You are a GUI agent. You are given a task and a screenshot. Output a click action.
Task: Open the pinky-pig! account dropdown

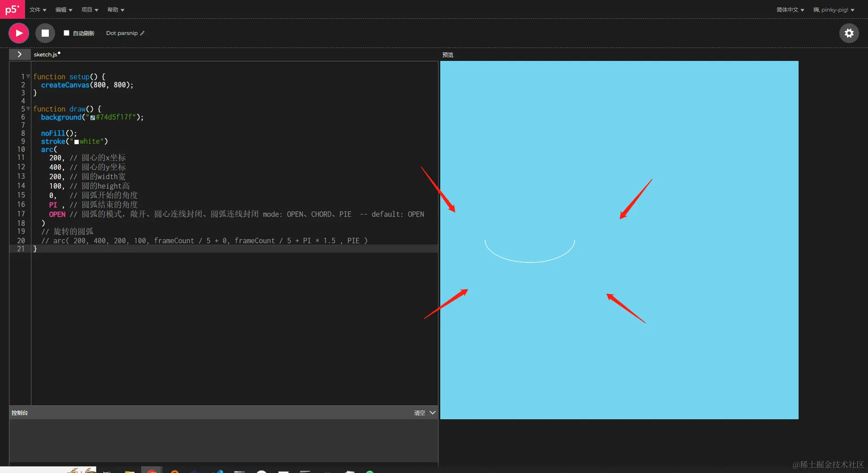(834, 9)
